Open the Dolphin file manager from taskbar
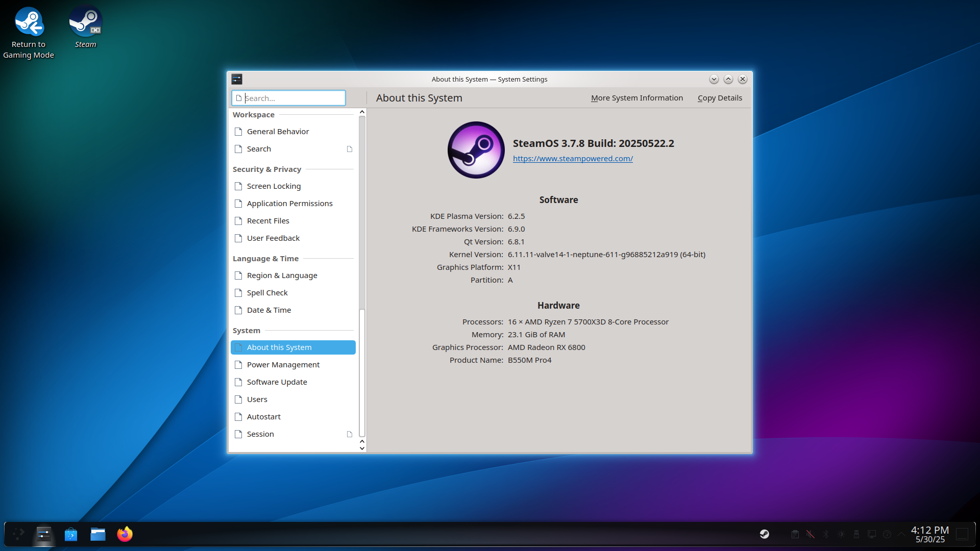This screenshot has width=980, height=551. 97,534
